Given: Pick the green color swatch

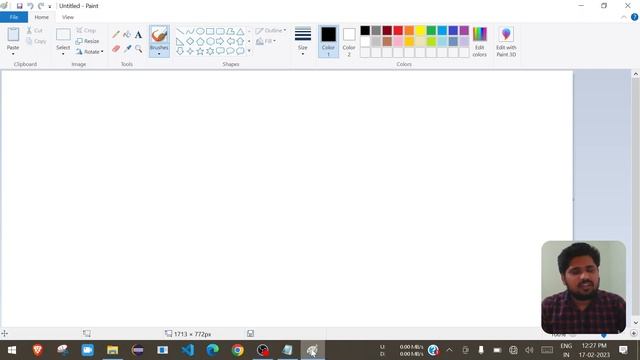Looking at the screenshot, I should point(431,31).
